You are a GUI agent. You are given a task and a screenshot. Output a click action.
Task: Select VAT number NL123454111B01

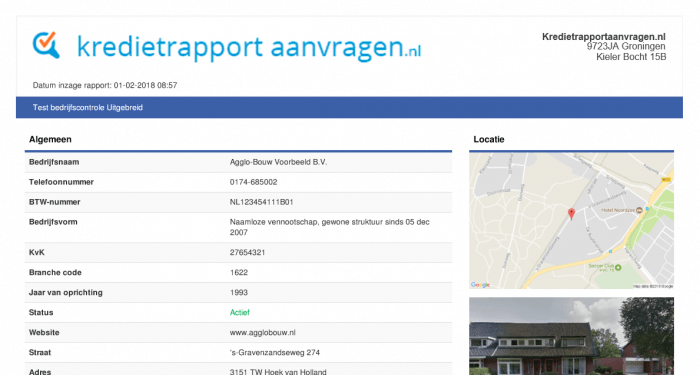[261, 202]
